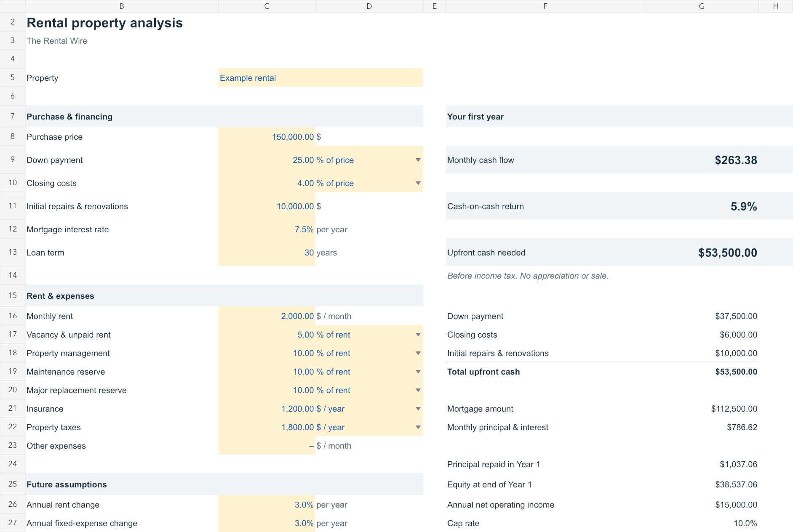The width and height of the screenshot is (793, 532).
Task: Select row 15 header
Action: click(x=13, y=295)
